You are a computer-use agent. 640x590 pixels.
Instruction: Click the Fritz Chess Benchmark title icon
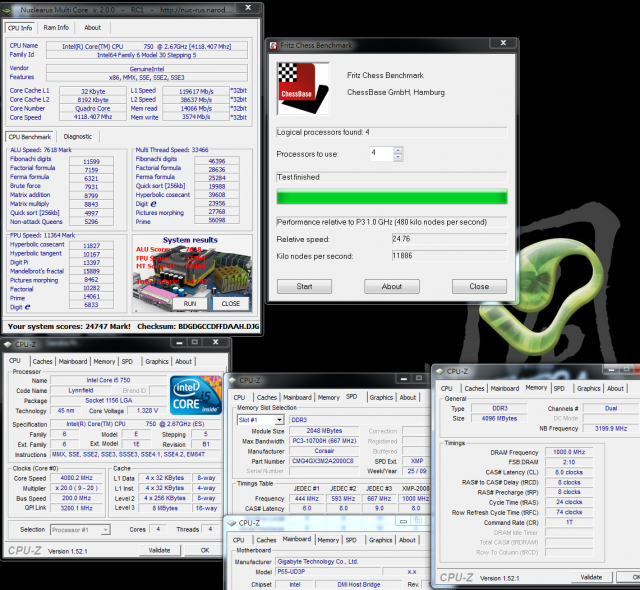(x=273, y=45)
